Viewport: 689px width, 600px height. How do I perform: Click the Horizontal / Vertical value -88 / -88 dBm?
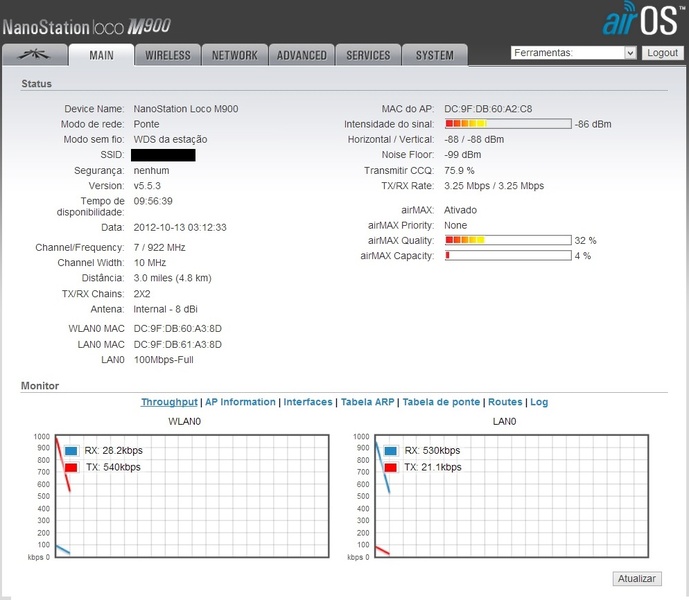point(474,139)
